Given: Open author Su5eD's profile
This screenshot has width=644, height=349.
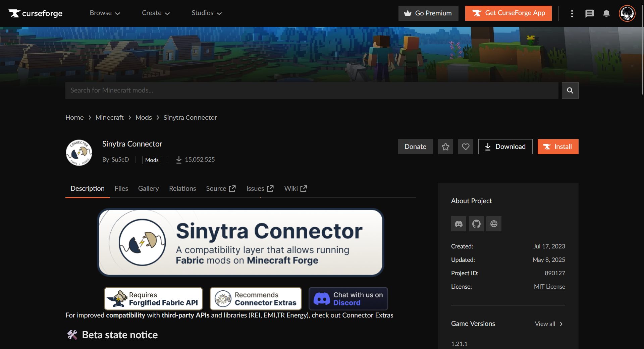Looking at the screenshot, I should [x=120, y=160].
